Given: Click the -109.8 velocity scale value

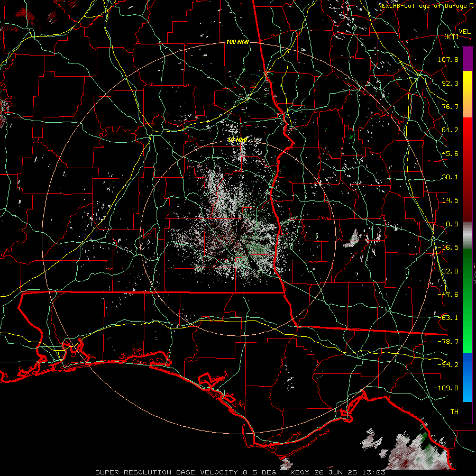Looking at the screenshot, I should coord(446,388).
